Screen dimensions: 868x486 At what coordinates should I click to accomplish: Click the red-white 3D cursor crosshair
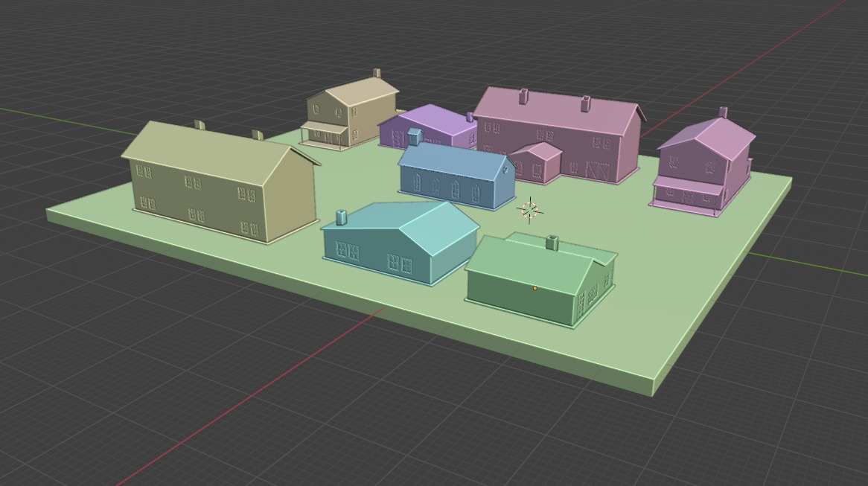coord(530,210)
